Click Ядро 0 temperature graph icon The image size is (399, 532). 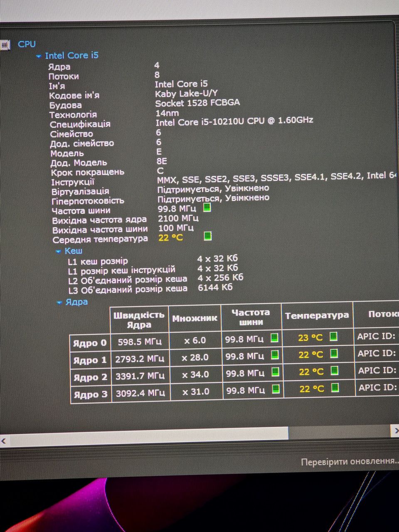pos(333,336)
